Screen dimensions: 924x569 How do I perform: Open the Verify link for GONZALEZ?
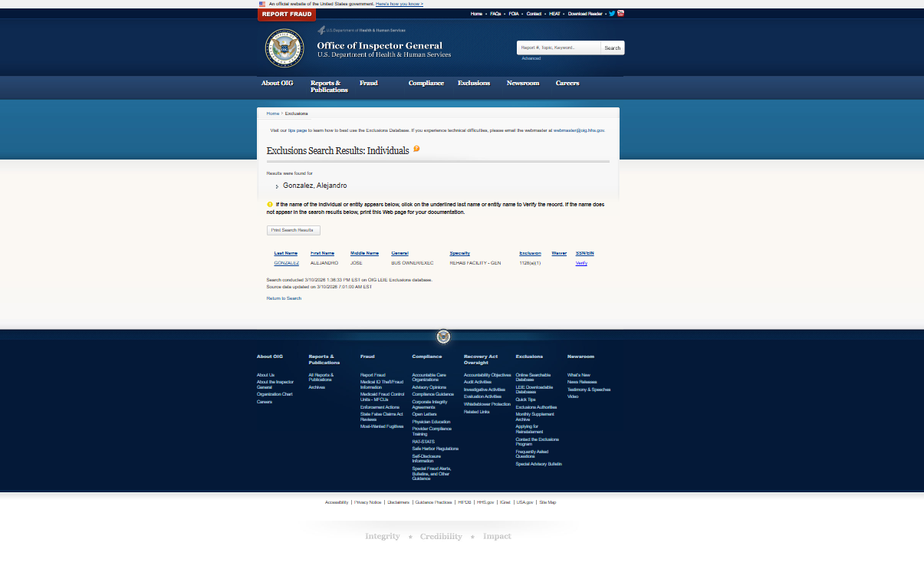click(581, 263)
